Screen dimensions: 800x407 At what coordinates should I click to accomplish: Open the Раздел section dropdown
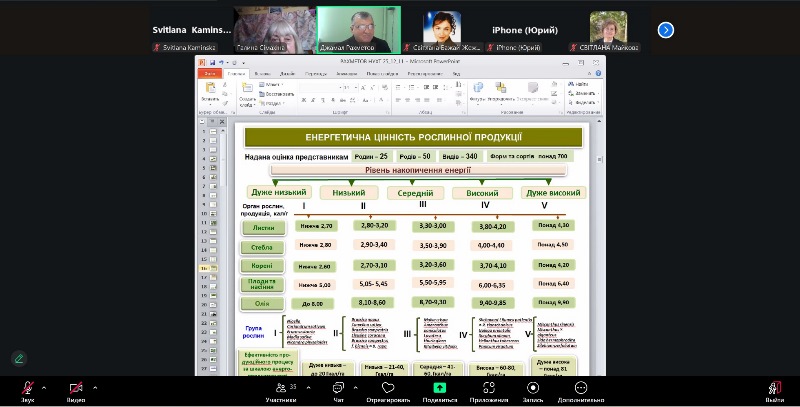[x=271, y=103]
